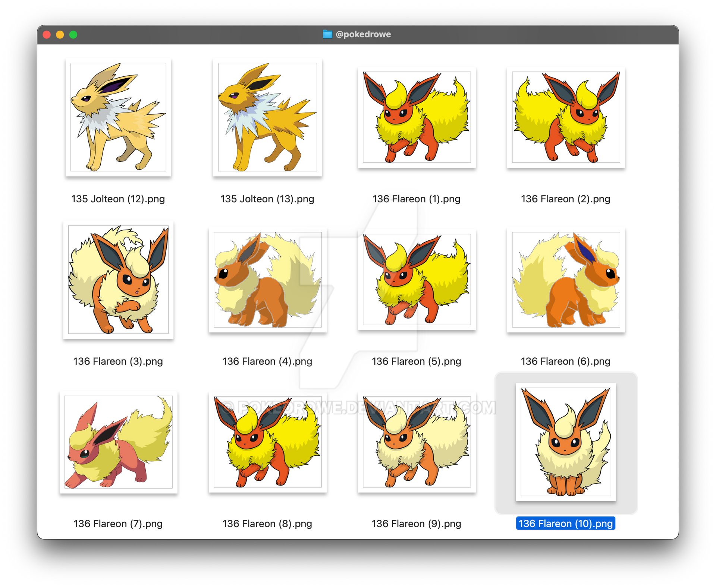Viewport: 716px width, 588px height.
Task: Click the filename '136 Flareon (2).png'
Action: [x=566, y=199]
